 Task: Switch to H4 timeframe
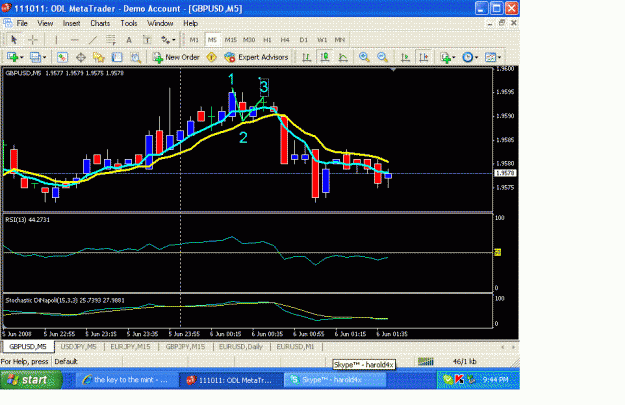tap(285, 39)
